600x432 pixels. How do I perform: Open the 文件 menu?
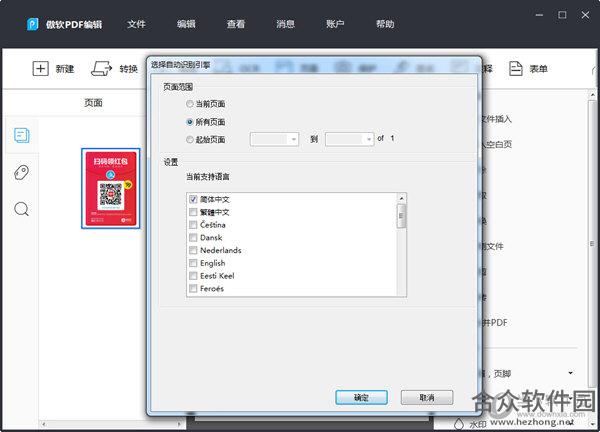(136, 24)
